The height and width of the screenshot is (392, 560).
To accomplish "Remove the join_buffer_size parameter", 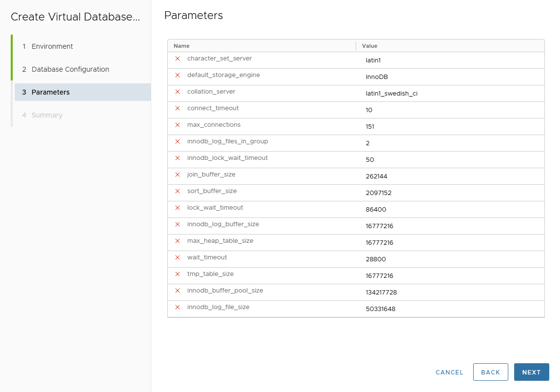I will 178,175.
